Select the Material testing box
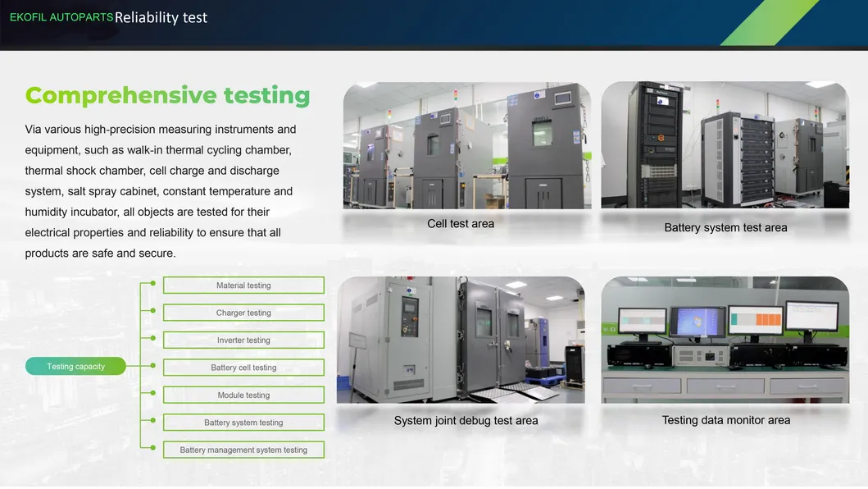The width and height of the screenshot is (868, 489). pos(243,286)
